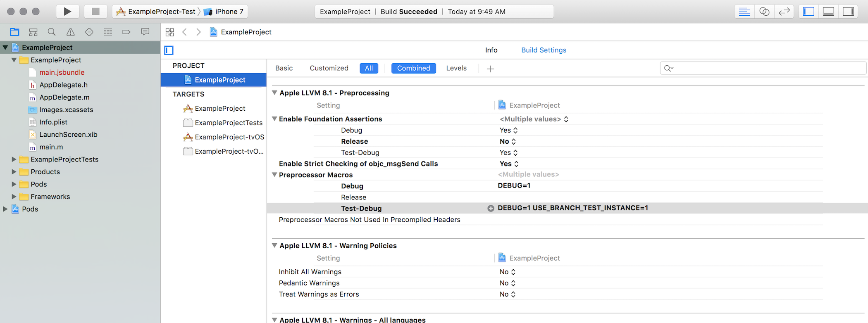
Task: Toggle the Debug area visibility
Action: coord(828,12)
